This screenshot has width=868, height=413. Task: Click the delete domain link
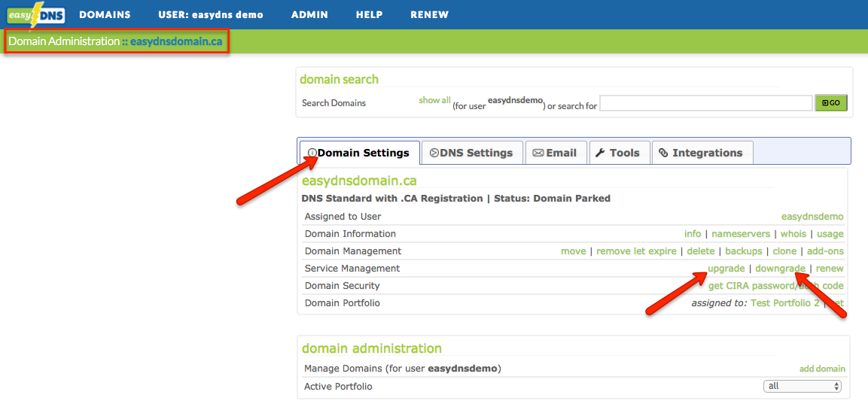point(700,251)
